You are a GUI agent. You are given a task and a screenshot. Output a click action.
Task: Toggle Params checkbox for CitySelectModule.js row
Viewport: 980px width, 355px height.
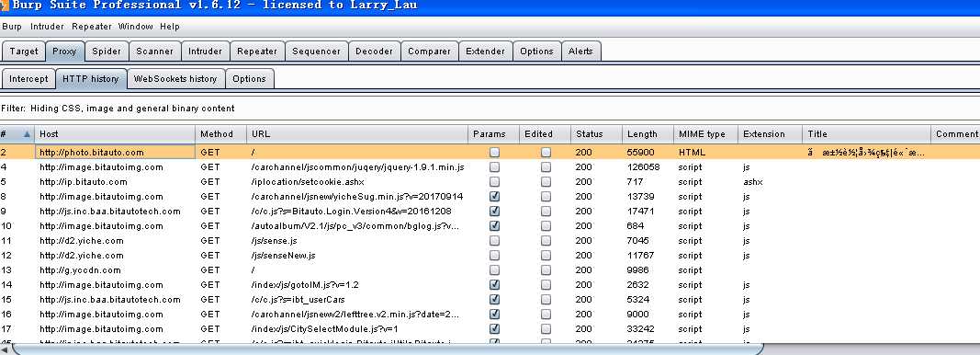pyautogui.click(x=494, y=328)
